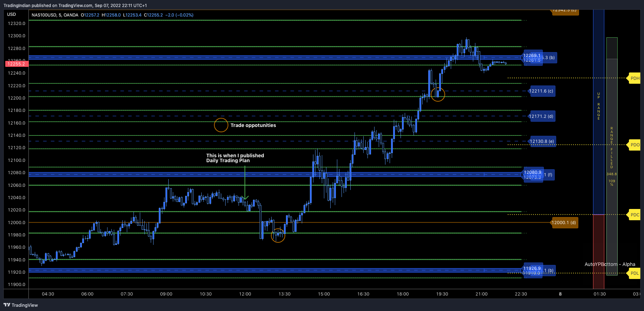The height and width of the screenshot is (311, 644).
Task: Select the high value H12258.0
Action: coord(111,15)
